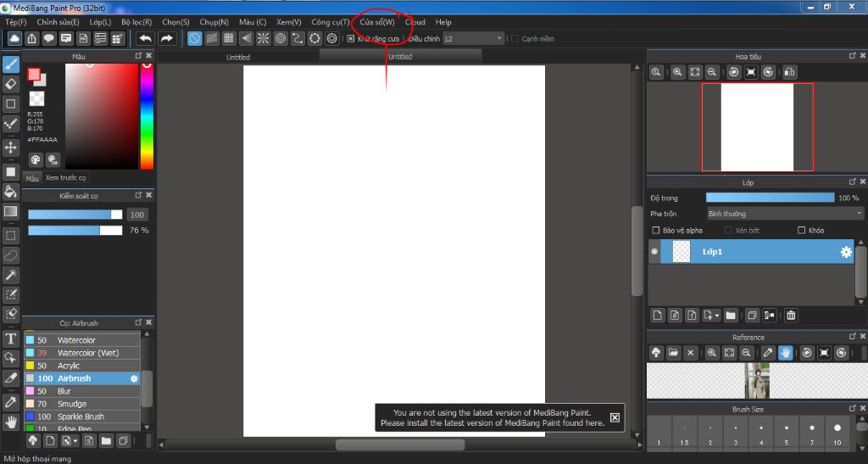
Task: Open Pha trộn blend mode dropdown
Action: (785, 214)
